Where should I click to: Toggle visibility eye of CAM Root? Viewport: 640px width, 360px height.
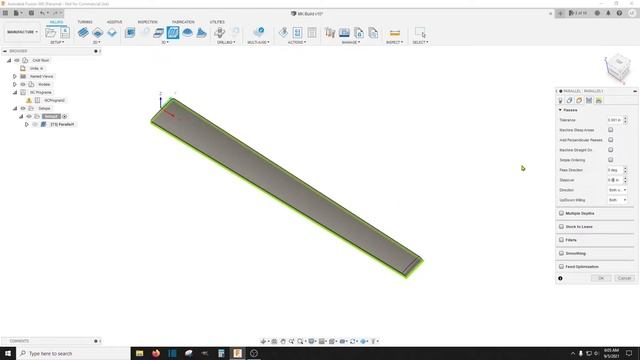(17, 60)
